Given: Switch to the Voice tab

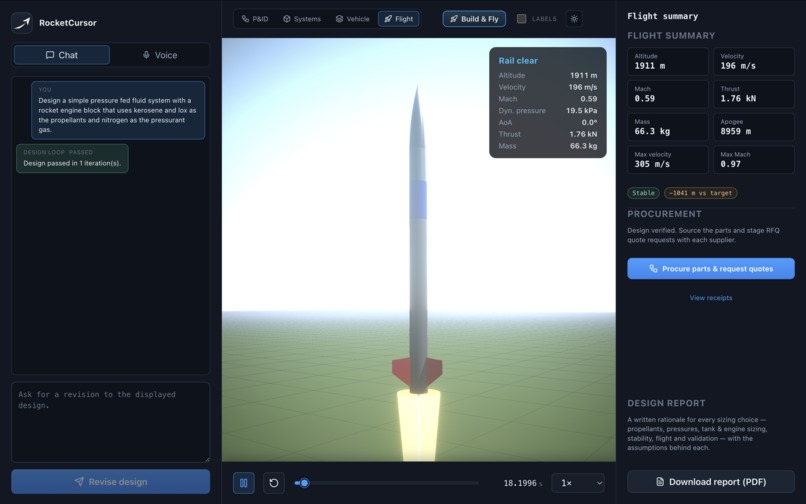Looking at the screenshot, I should [160, 55].
